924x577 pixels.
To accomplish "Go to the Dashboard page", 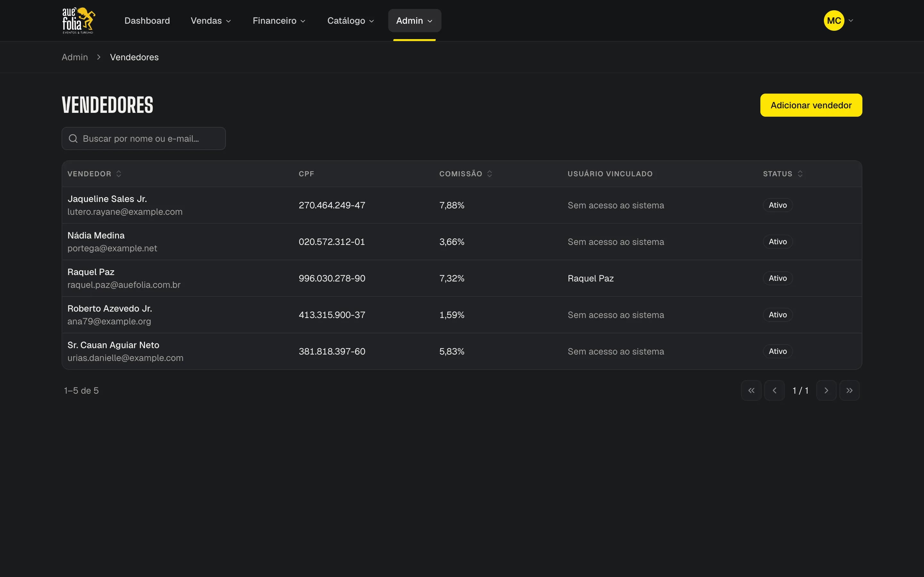I will pos(147,21).
